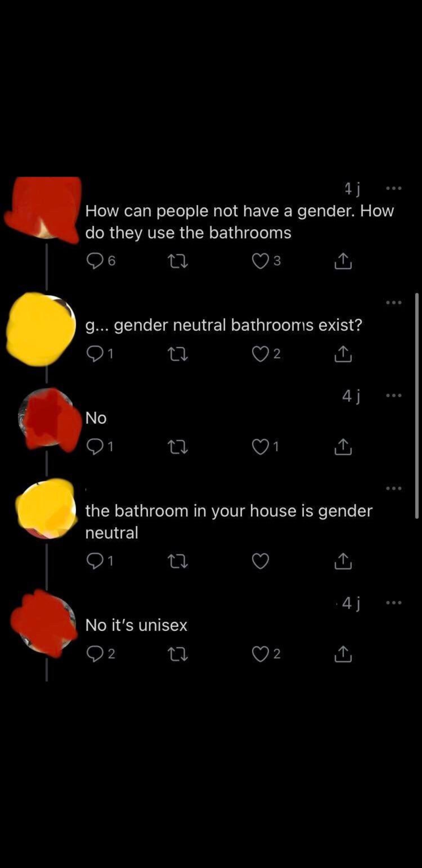Image resolution: width=422 pixels, height=868 pixels.
Task: Open more options for 'No it's unisex' tweet
Action: tap(393, 603)
